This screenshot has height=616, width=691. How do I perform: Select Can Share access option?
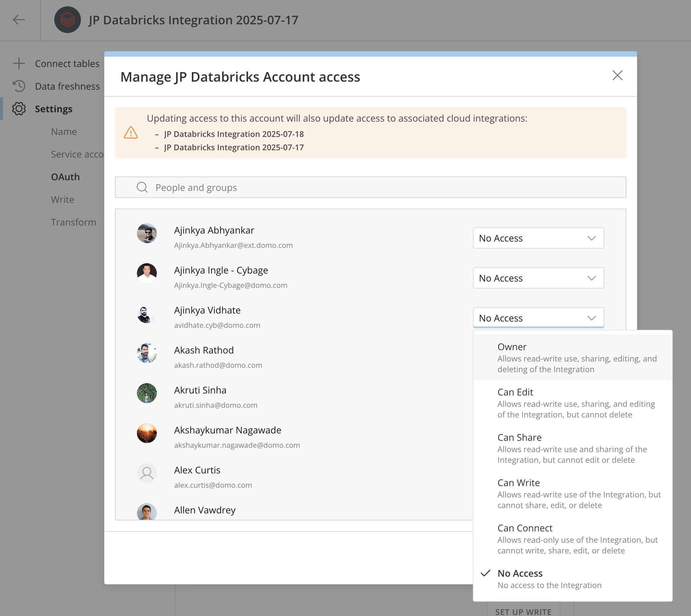click(x=573, y=448)
